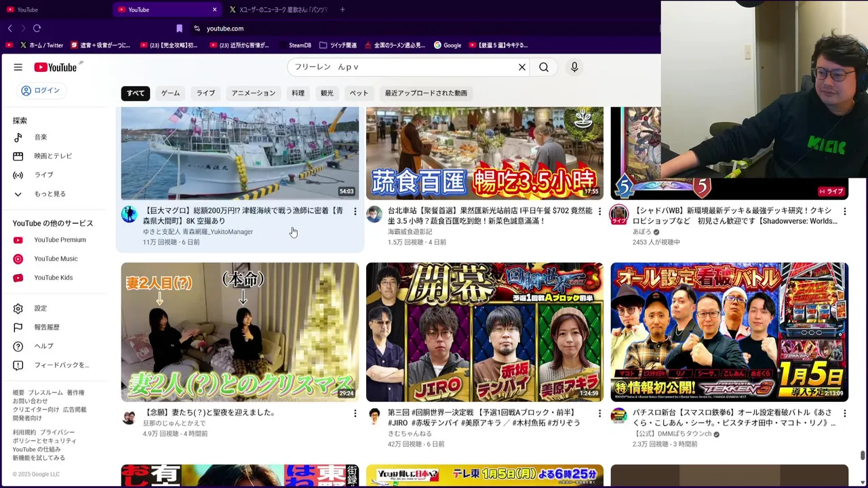868x488 pixels.
Task: Close the active YouTube tab
Action: [x=214, y=9]
